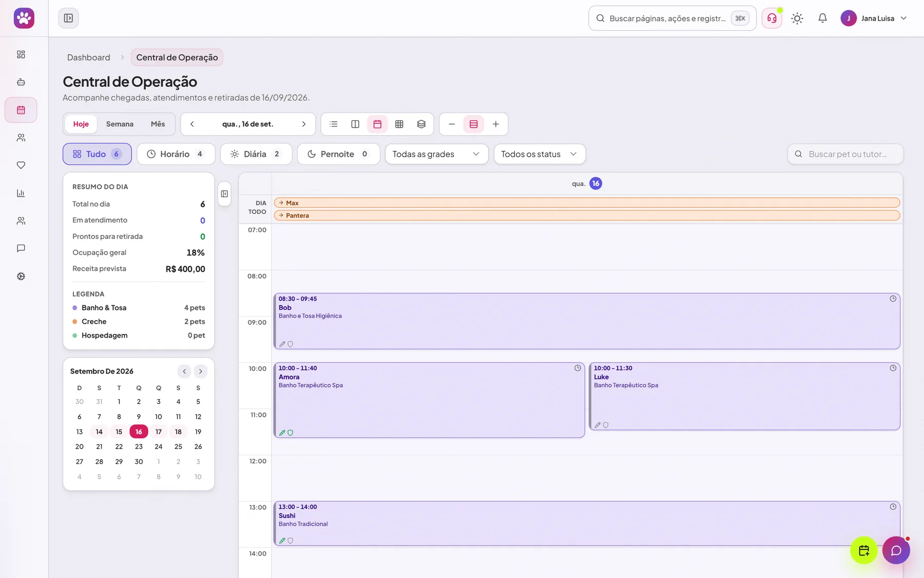Open the heart icon in sidebar
Image resolution: width=924 pixels, height=578 pixels.
pos(21,165)
